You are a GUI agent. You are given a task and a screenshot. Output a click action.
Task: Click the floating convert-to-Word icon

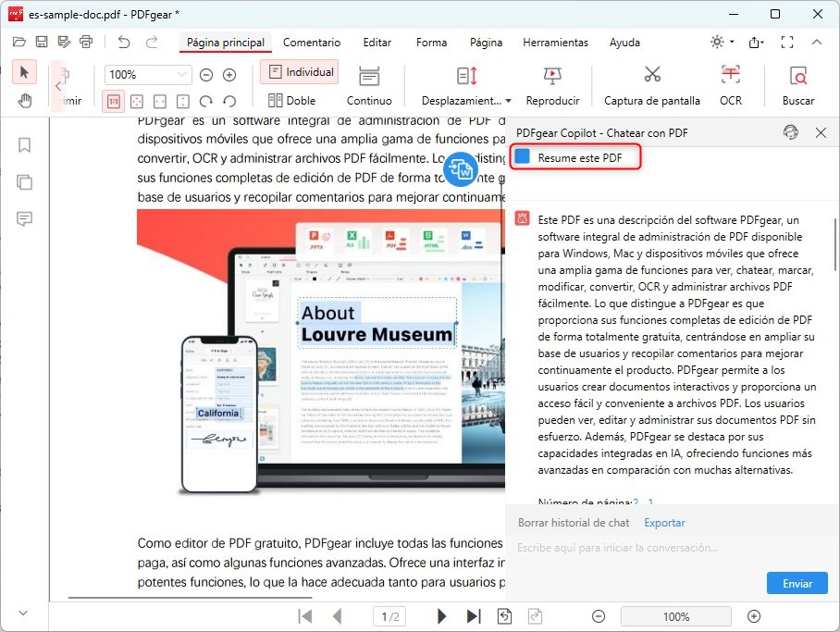click(x=461, y=168)
